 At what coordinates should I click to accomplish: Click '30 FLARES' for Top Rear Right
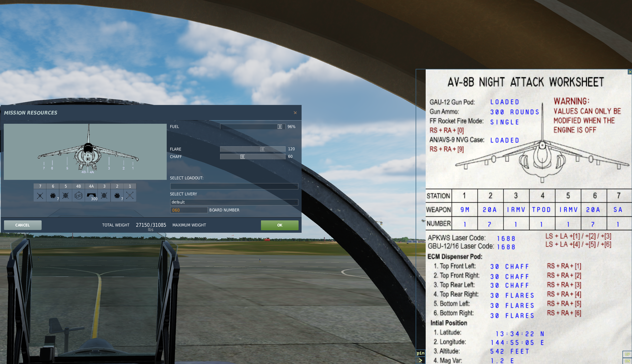click(512, 296)
